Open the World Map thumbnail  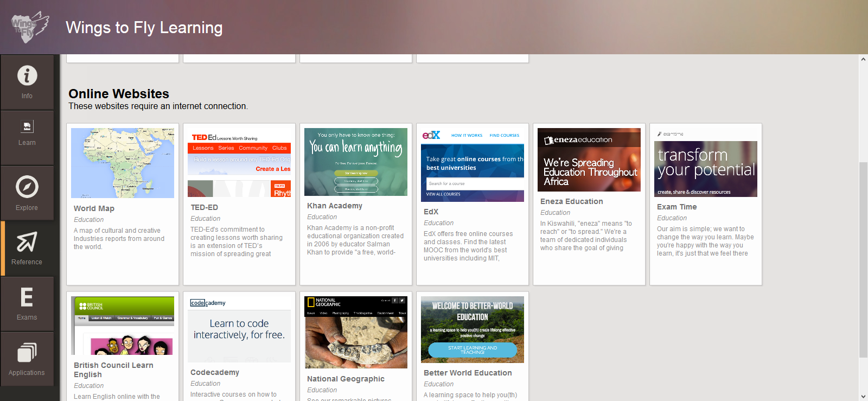123,163
